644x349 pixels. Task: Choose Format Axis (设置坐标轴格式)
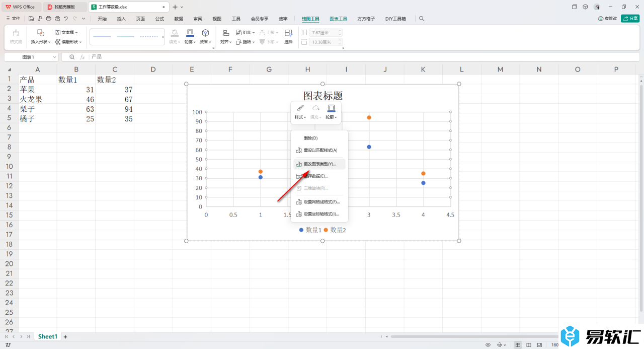tap(319, 214)
